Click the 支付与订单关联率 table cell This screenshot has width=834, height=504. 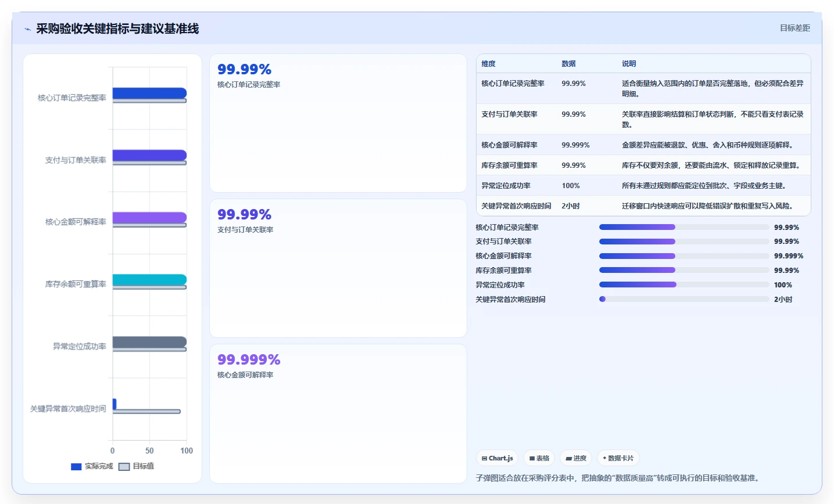tap(509, 114)
